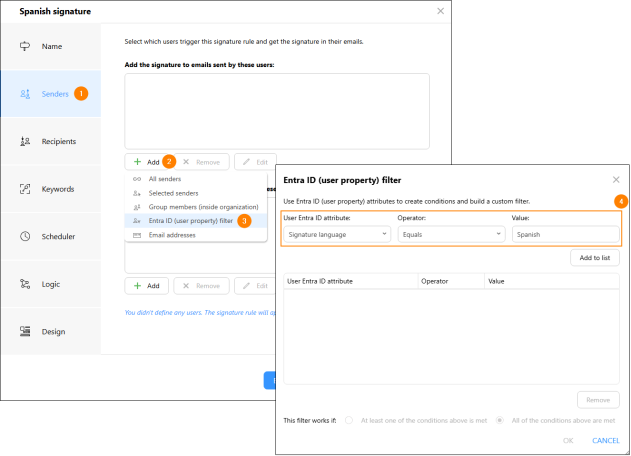Click the Operator column header
631x456 pixels.
(451, 281)
